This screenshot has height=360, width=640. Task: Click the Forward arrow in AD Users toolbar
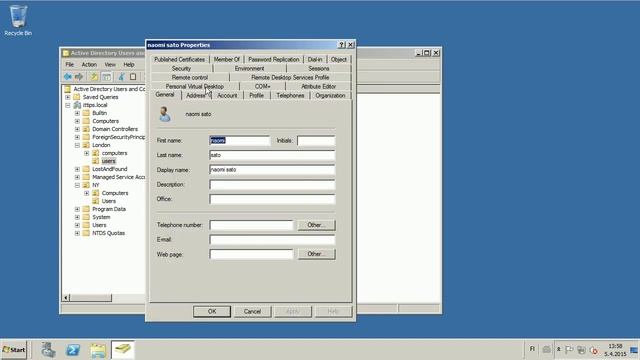tap(79, 77)
